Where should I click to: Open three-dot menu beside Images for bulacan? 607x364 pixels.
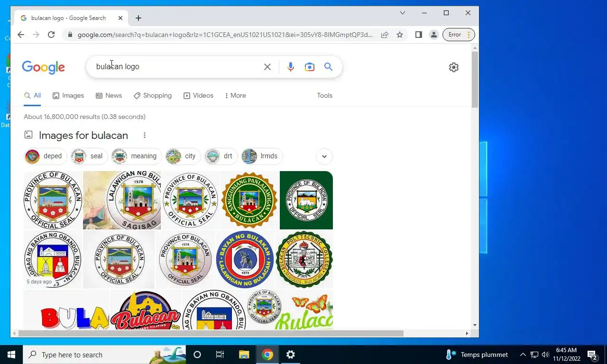[x=145, y=135]
